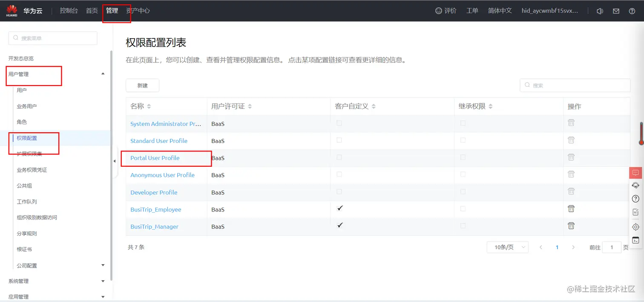This screenshot has height=302, width=644.
Task: Click the sidebar vertical scrollbar
Action: (111, 166)
